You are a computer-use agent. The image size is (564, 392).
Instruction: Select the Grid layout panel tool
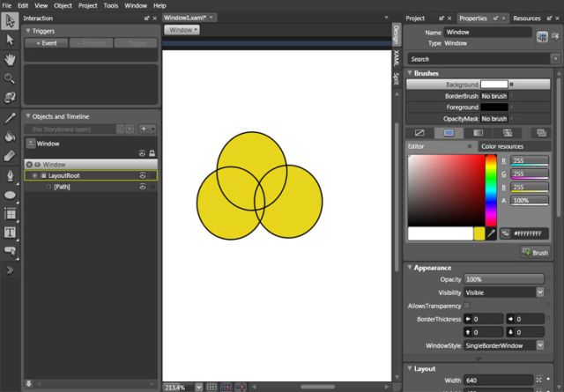[x=10, y=214]
